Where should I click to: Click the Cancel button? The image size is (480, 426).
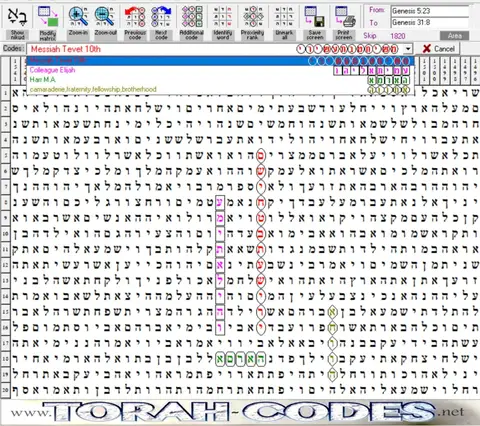pos(438,49)
